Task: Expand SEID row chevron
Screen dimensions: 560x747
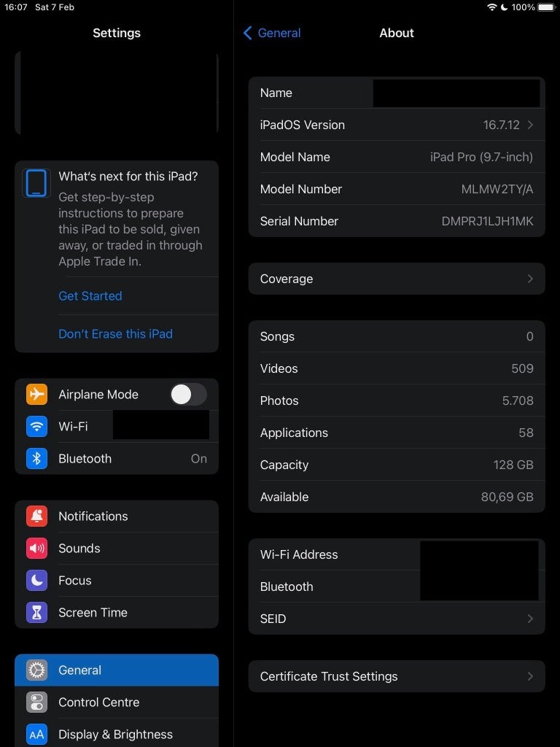Action: pos(530,619)
